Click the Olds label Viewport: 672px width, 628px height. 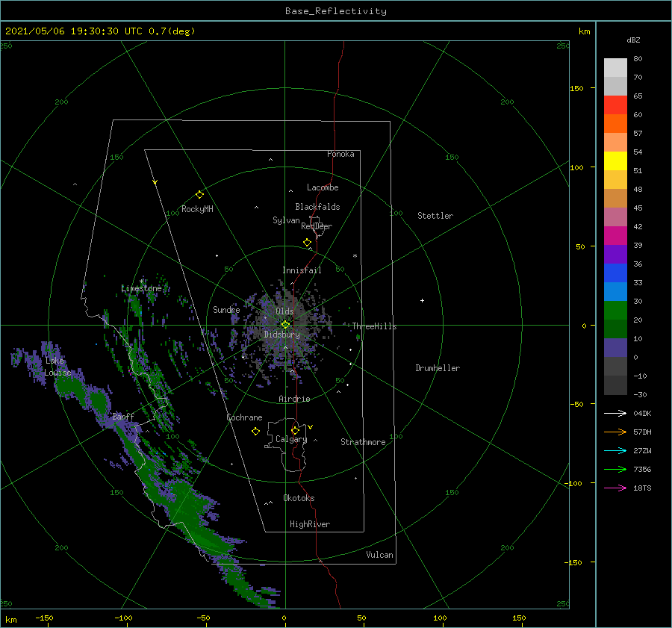pyautogui.click(x=284, y=311)
